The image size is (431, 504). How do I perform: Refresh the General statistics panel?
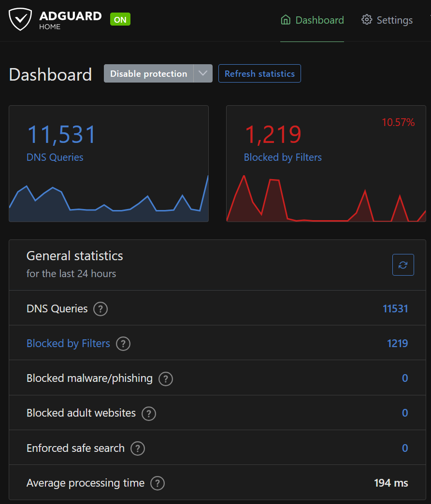pyautogui.click(x=403, y=265)
